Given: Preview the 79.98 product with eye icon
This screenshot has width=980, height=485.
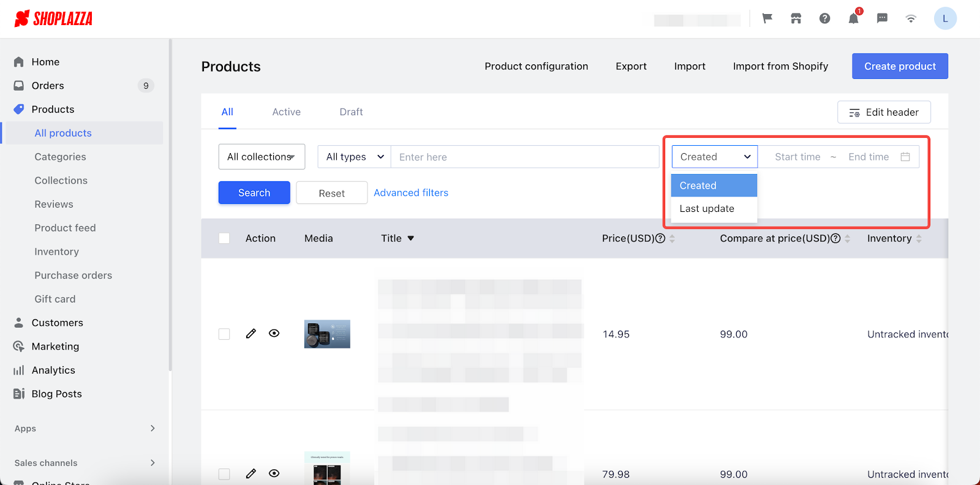Looking at the screenshot, I should click(x=274, y=473).
